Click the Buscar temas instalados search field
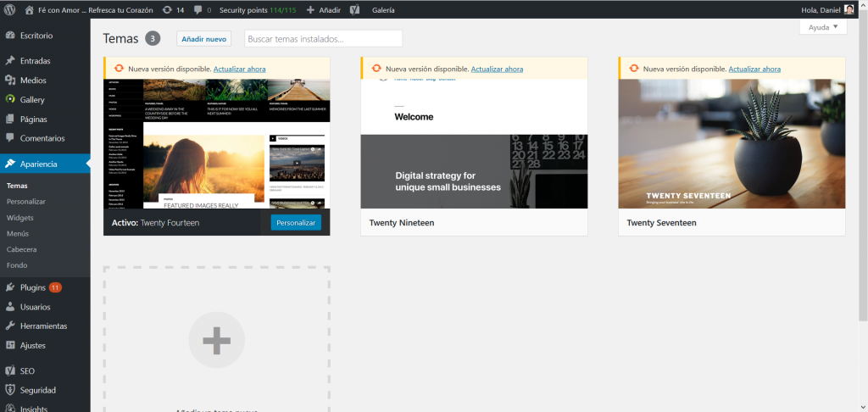868x412 pixels. (x=323, y=39)
